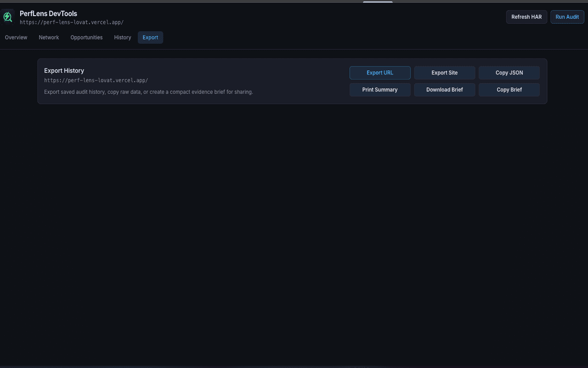Click the Download Brief button
Screen dimensions: 588x368
pyautogui.click(x=445, y=90)
